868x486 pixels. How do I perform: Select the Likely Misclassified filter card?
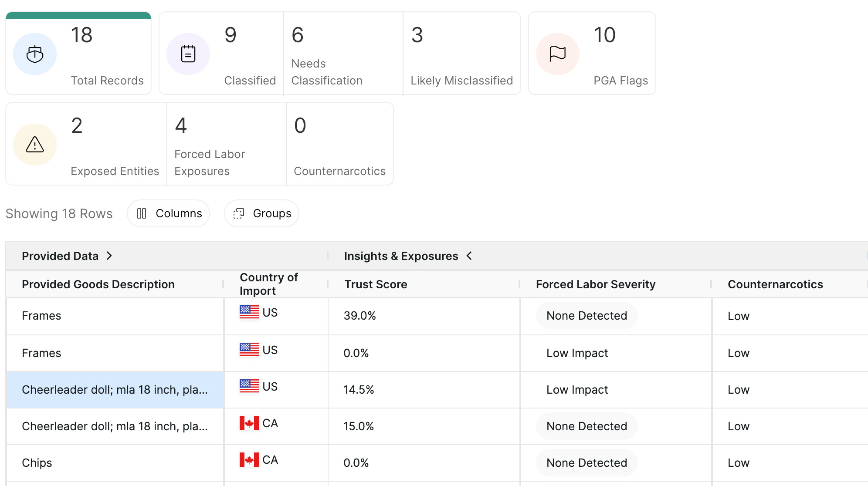461,54
